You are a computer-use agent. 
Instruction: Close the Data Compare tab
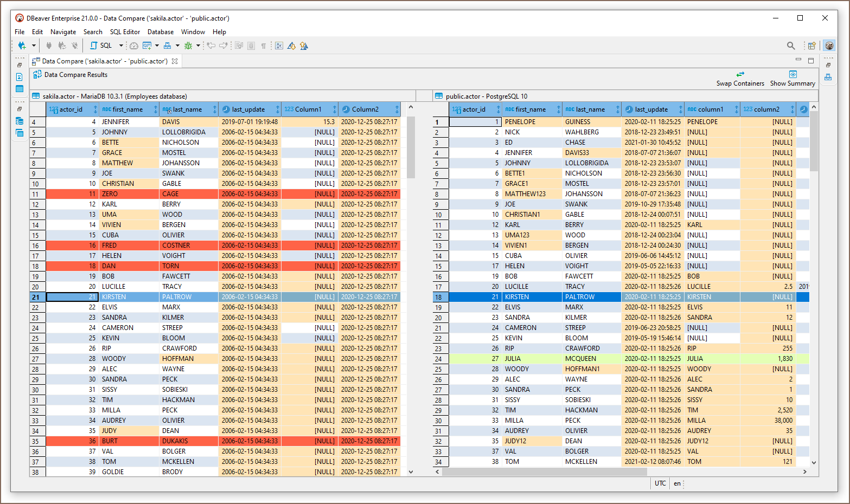(175, 61)
